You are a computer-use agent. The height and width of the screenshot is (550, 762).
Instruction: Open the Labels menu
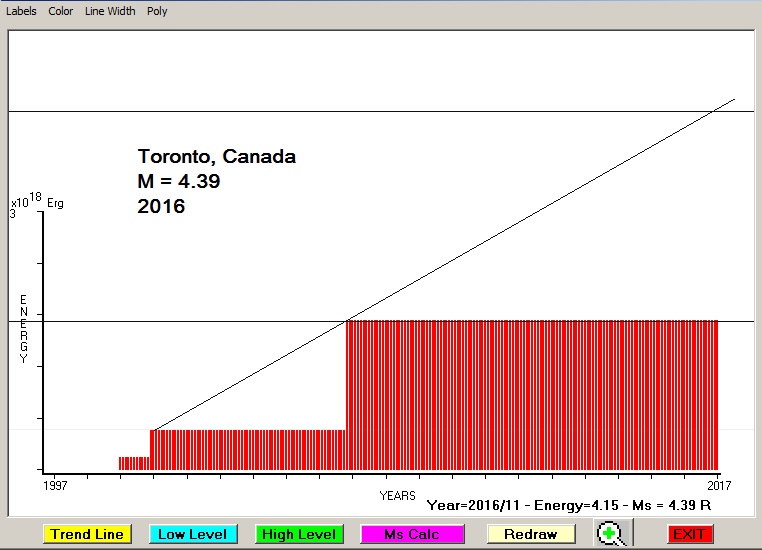coord(20,11)
